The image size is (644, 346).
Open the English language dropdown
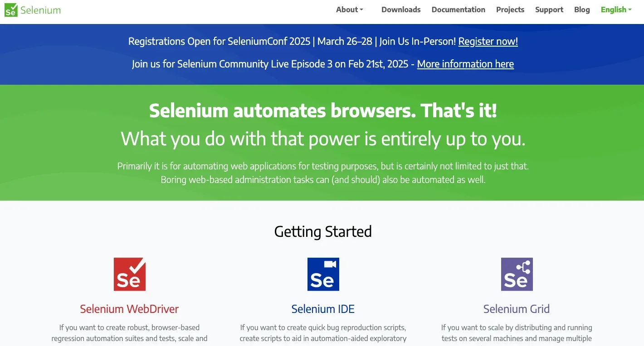[x=615, y=10]
